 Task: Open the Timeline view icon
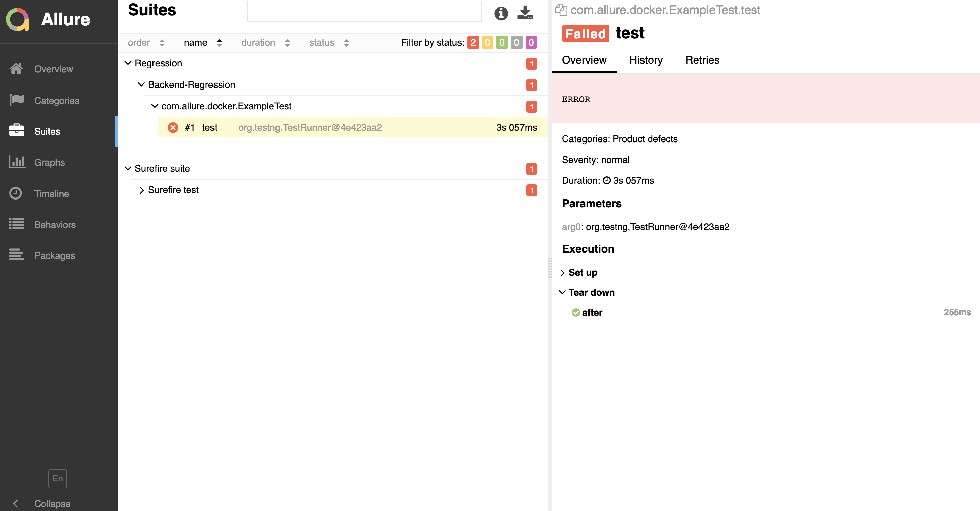click(17, 193)
